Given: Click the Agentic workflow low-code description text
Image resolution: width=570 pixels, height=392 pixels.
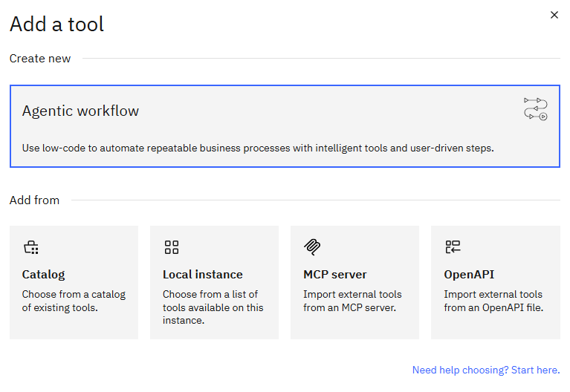Looking at the screenshot, I should (x=257, y=148).
